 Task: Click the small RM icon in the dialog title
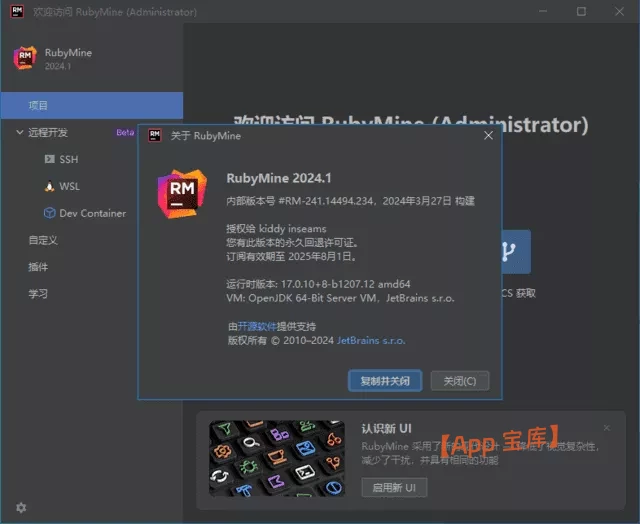[155, 135]
